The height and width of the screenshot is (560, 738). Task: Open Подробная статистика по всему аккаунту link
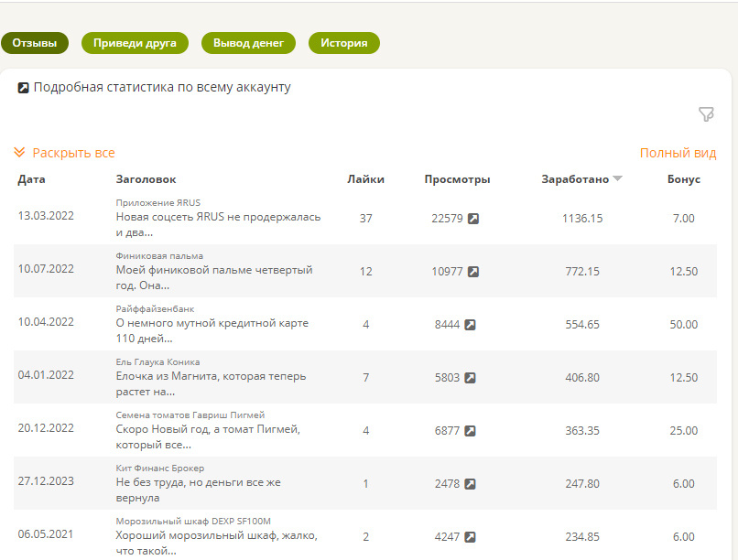162,88
